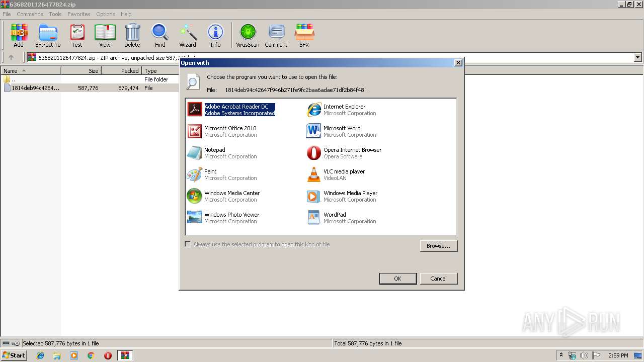Select Adobe Acrobat Reader DC program

[x=231, y=110]
